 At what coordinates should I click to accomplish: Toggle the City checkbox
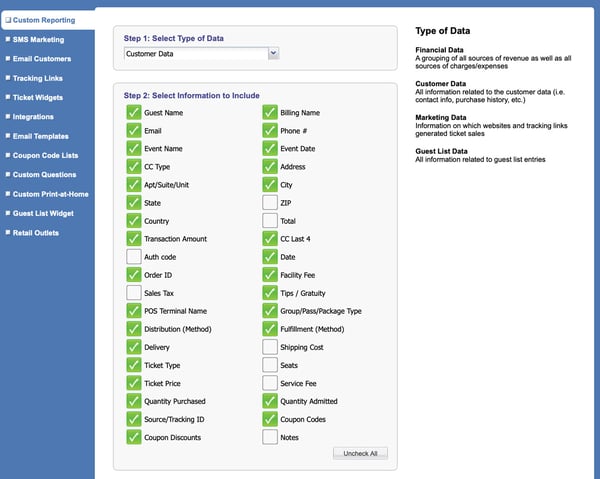(270, 185)
